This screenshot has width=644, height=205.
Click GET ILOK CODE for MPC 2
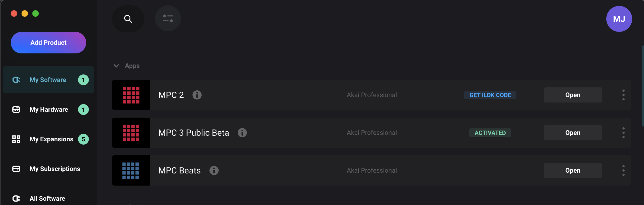[x=490, y=95]
